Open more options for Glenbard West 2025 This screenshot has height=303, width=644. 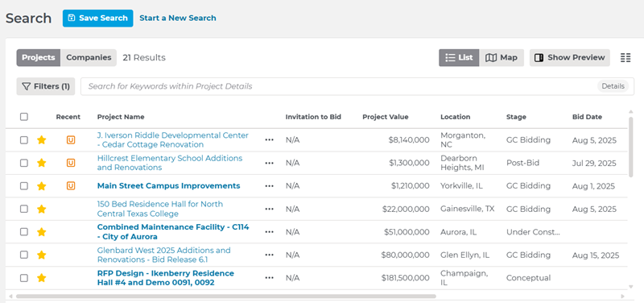click(x=269, y=255)
